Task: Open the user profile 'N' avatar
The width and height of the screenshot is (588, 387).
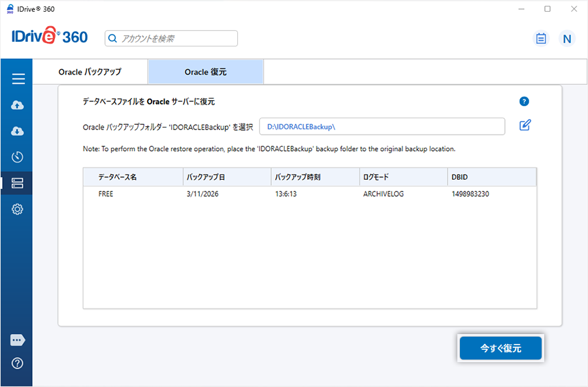Action: (566, 39)
